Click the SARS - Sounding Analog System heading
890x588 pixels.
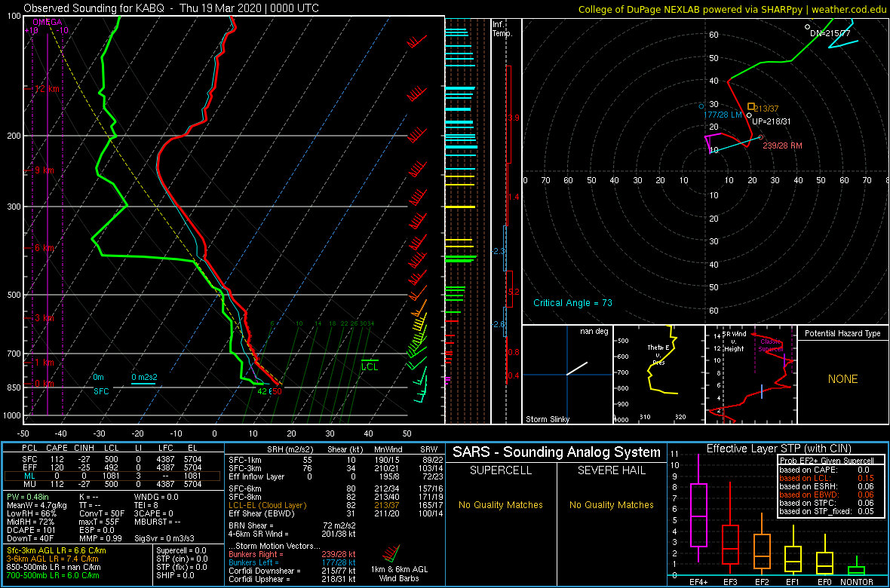[x=557, y=452]
